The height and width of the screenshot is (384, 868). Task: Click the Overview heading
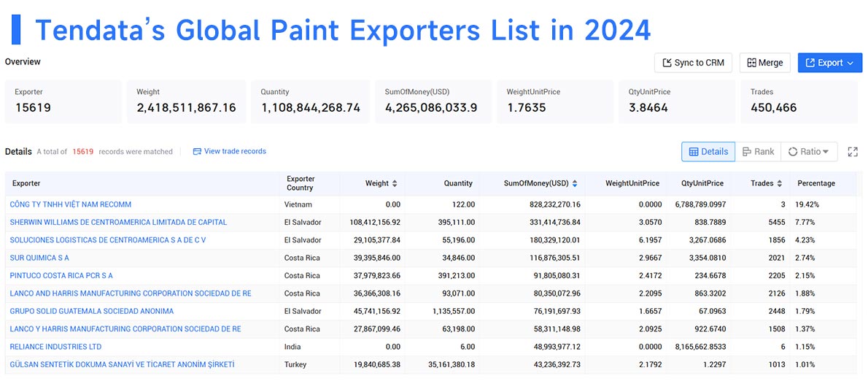point(23,61)
